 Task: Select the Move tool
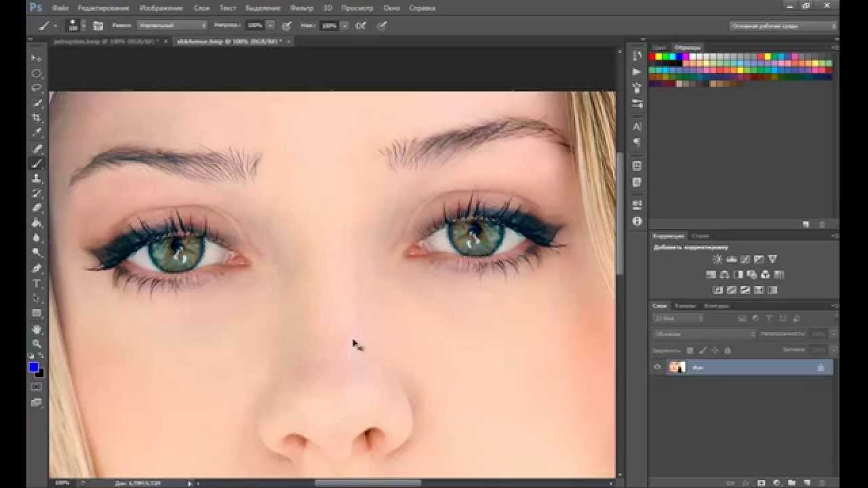point(37,58)
